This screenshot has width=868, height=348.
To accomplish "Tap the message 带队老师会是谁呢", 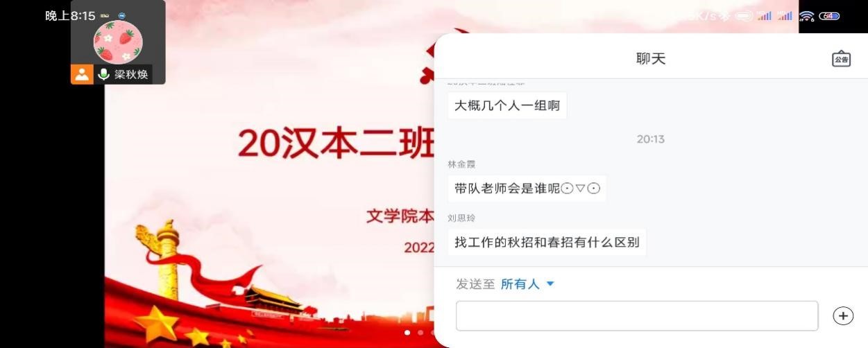I will (x=527, y=188).
